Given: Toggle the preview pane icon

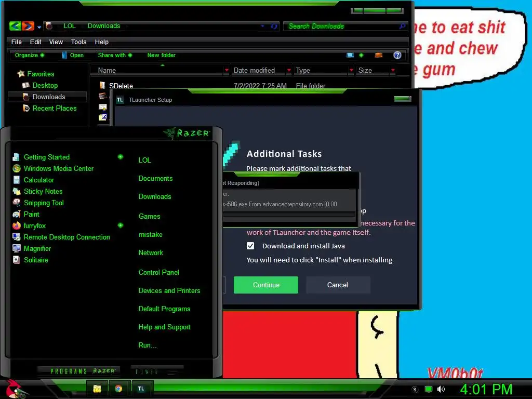Looking at the screenshot, I should click(379, 55).
